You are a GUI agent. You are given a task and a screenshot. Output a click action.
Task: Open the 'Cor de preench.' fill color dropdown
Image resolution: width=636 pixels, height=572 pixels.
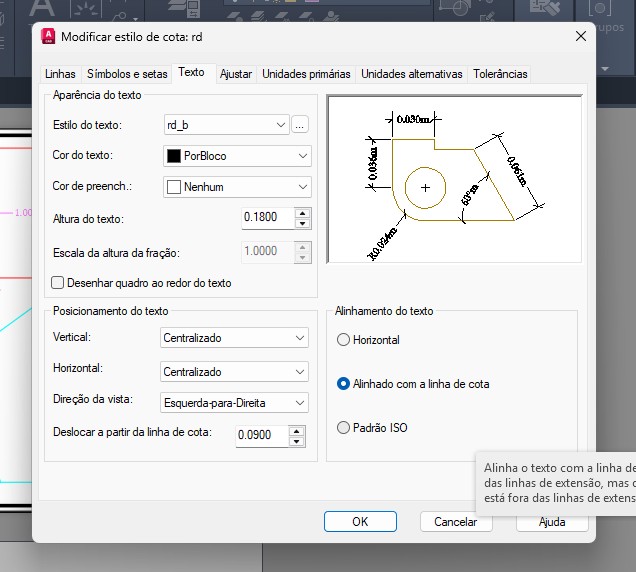[x=237, y=187]
